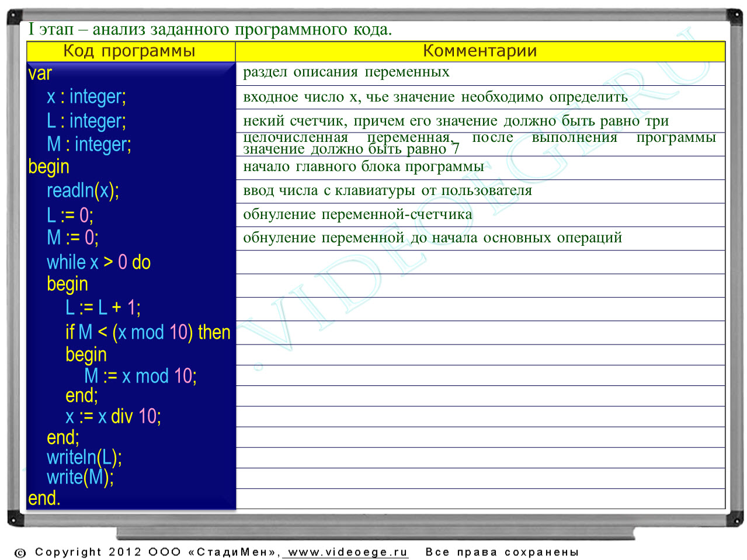Click the "var" keyword line
Screen dimensions: 747x560
point(40,74)
